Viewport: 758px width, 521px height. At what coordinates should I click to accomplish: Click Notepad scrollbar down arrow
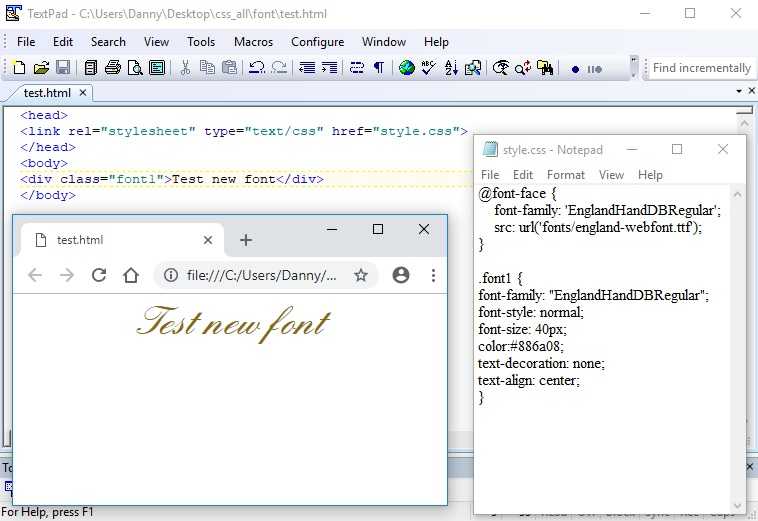pos(737,506)
